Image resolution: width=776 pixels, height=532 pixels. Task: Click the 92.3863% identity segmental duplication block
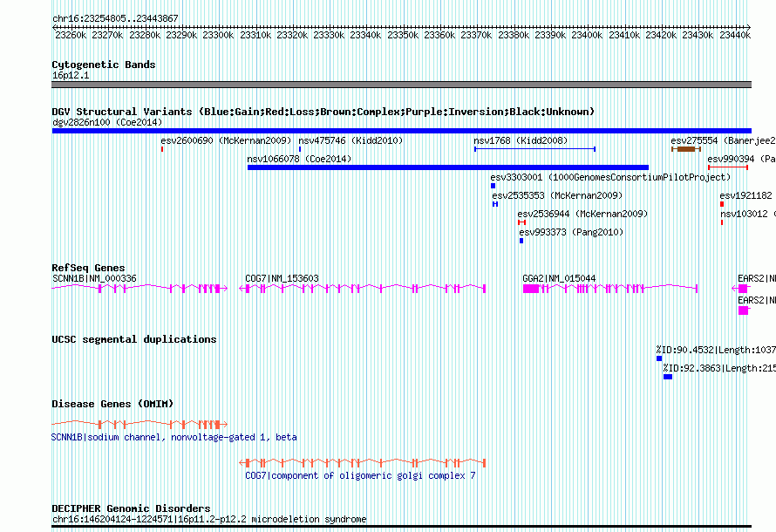tap(668, 377)
